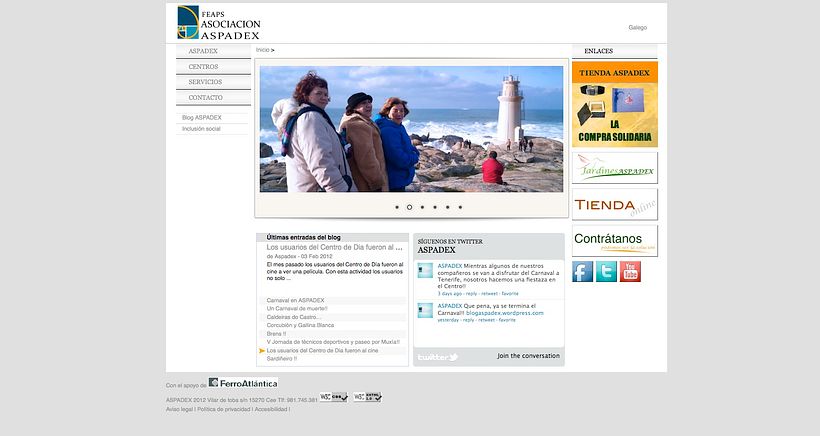Click reply on the 'yesterday' tweet
The image size is (820, 436).
point(469,320)
